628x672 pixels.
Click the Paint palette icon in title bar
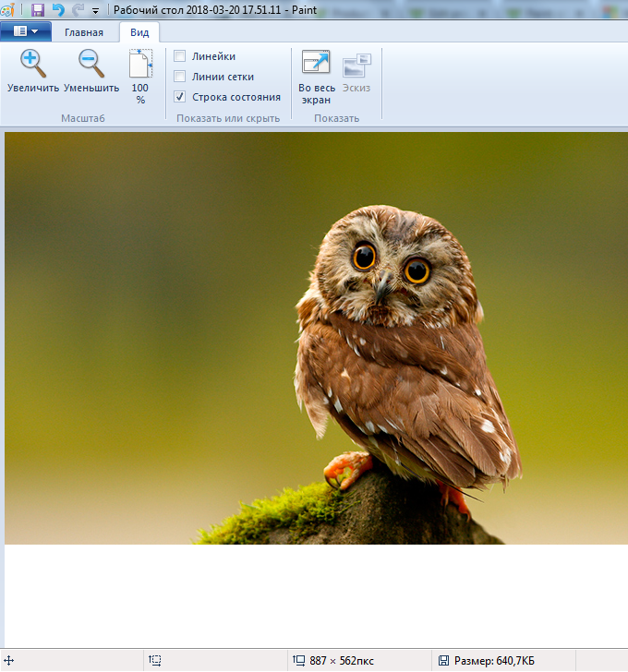[x=13, y=10]
